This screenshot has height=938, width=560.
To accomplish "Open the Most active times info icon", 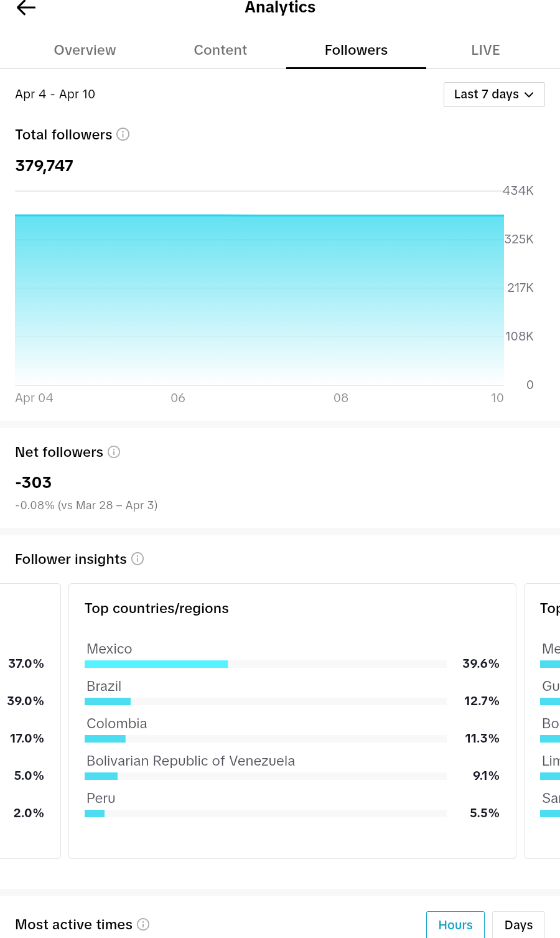I will click(143, 924).
